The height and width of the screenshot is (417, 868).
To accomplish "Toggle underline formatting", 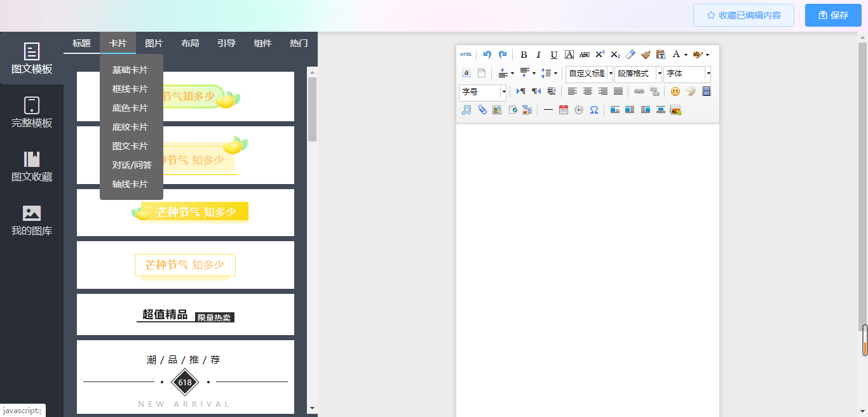I will (x=554, y=55).
